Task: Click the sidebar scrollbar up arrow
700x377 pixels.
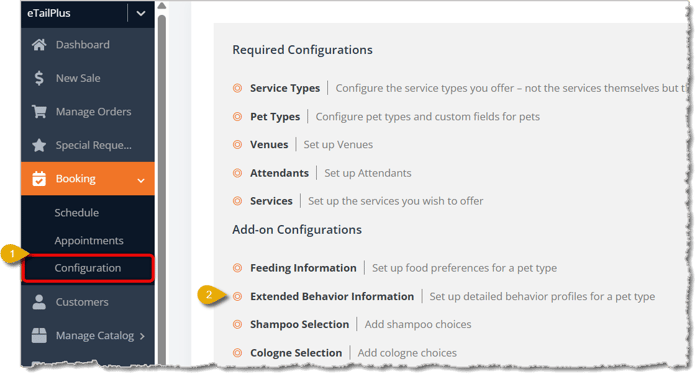Action: point(162,6)
